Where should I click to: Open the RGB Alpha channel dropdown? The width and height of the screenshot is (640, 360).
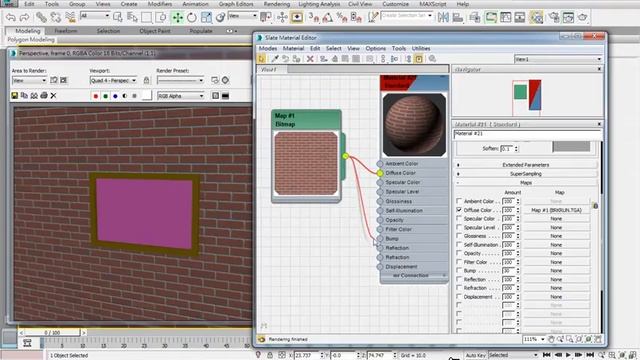(181, 96)
